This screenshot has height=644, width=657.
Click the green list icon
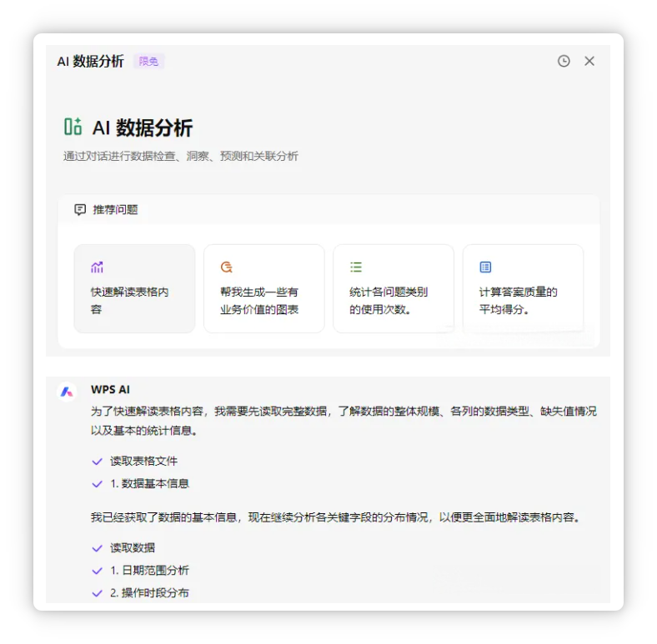point(356,267)
